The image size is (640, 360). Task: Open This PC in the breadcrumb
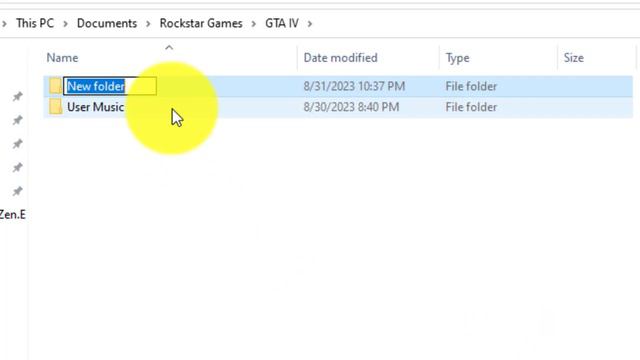tap(35, 23)
